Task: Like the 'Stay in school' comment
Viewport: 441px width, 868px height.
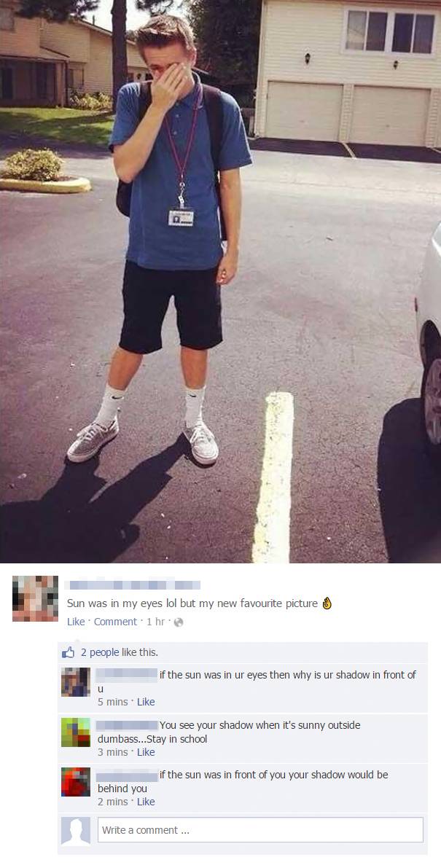Action: coord(146,751)
